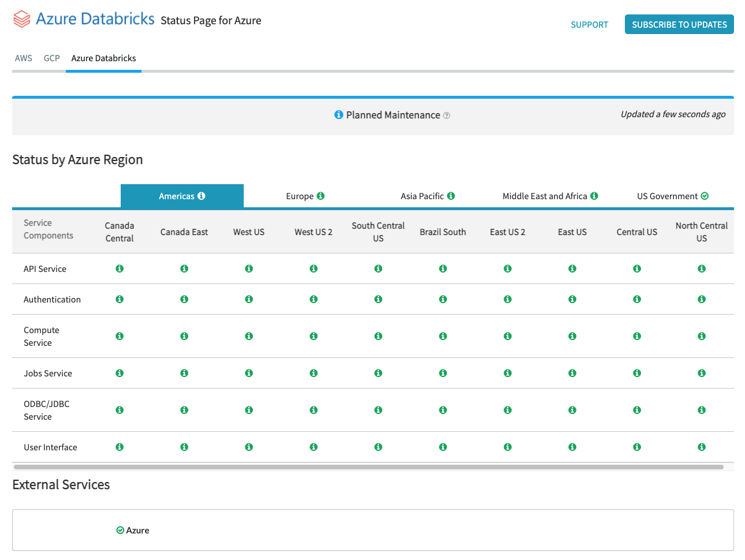The width and height of the screenshot is (745, 560).
Task: Click User Interface status icon for East US
Action: 572,447
